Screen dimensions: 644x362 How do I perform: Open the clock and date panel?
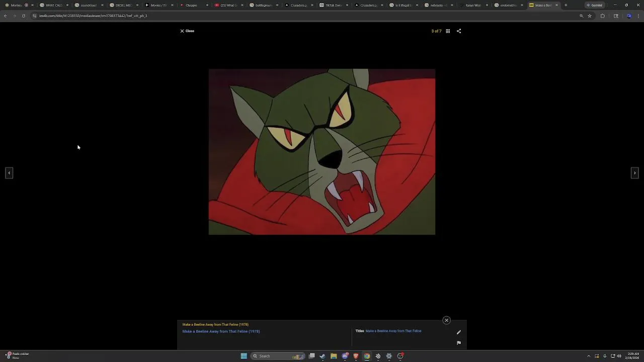[x=633, y=356]
